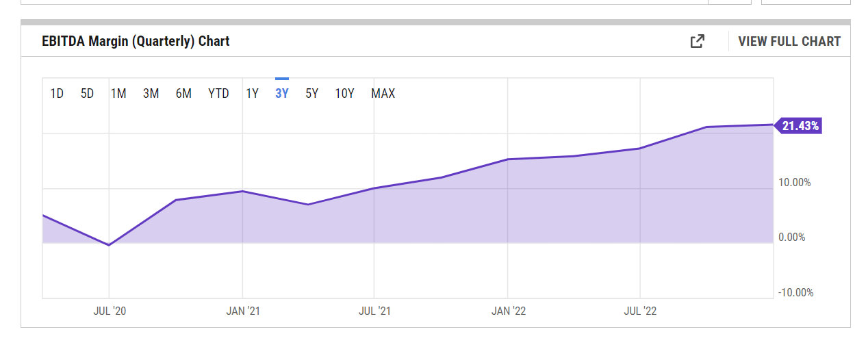The height and width of the screenshot is (347, 868).
Task: Open the chart pop-out icon
Action: coord(697,41)
